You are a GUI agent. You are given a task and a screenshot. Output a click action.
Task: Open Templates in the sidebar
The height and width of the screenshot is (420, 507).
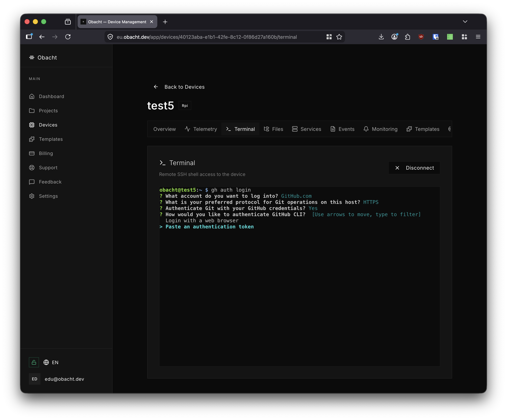click(x=46, y=139)
